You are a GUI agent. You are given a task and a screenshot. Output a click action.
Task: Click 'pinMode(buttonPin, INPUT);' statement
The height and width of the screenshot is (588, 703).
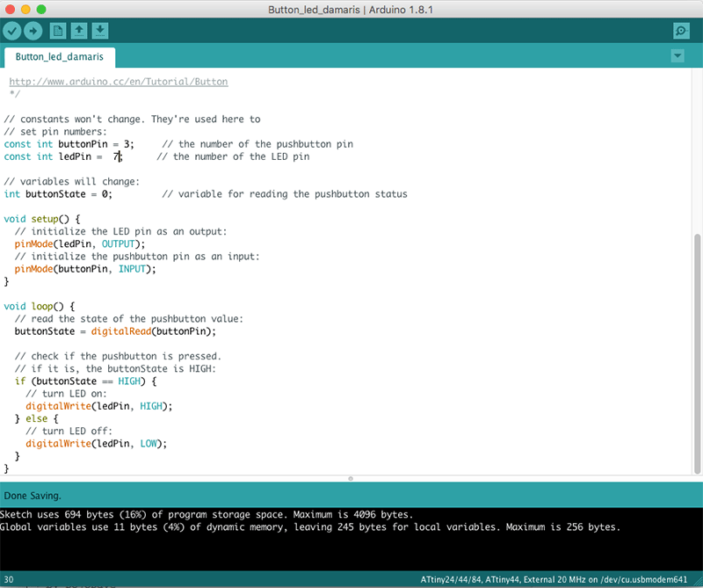coord(85,269)
